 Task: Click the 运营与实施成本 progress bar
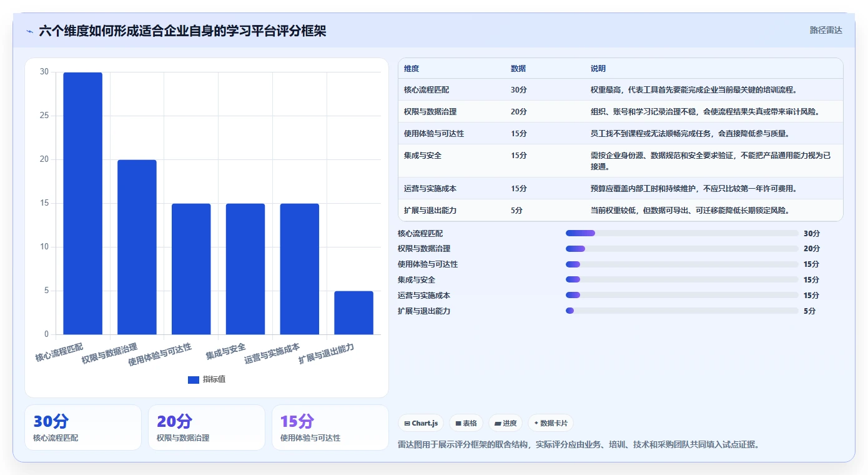pyautogui.click(x=682, y=295)
